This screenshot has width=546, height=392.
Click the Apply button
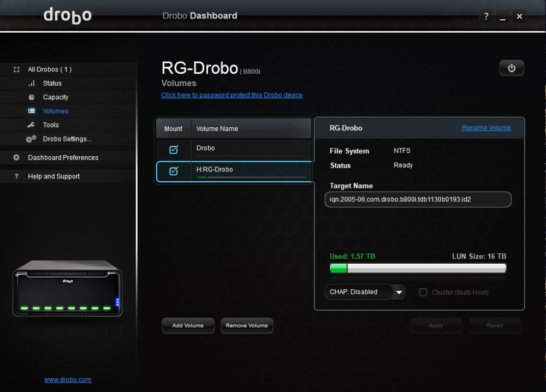click(436, 325)
